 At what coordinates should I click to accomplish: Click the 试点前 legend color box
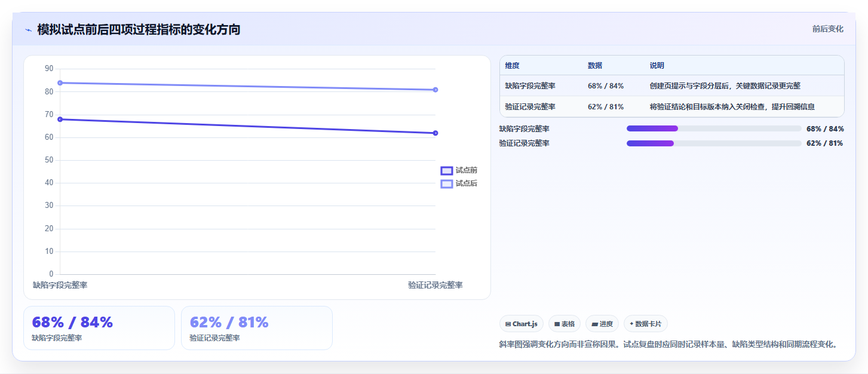coord(446,170)
